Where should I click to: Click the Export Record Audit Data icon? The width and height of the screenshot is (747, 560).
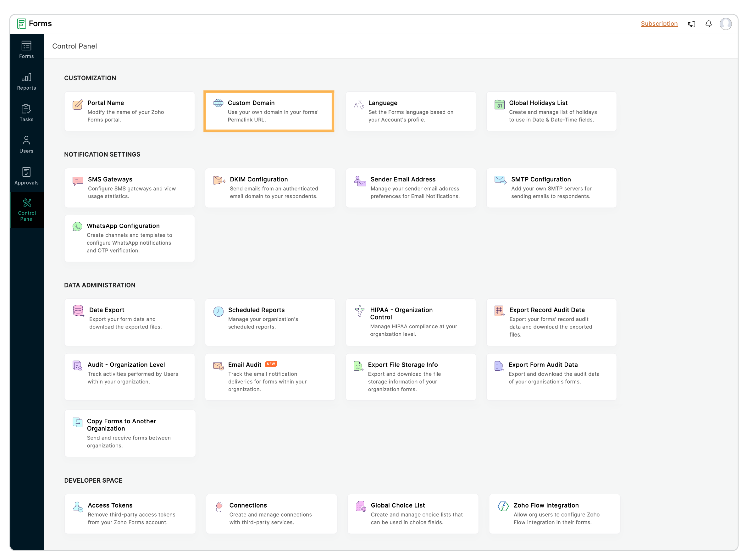[x=499, y=310]
